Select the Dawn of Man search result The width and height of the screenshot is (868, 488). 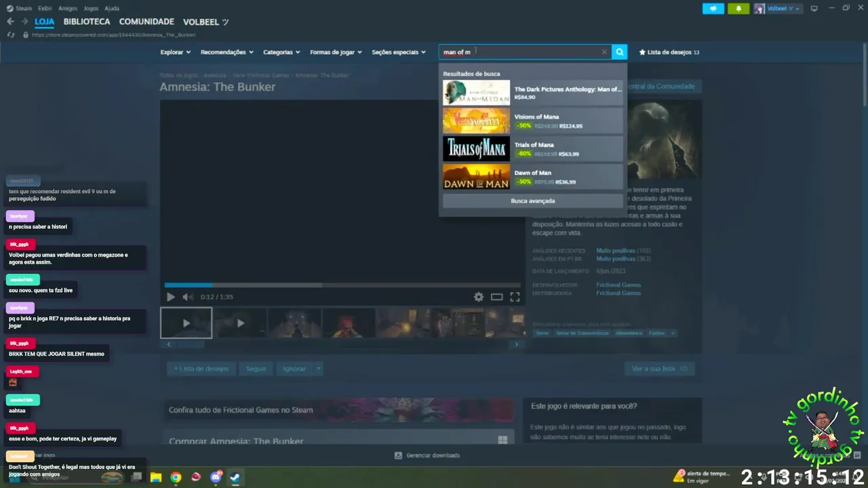tap(532, 176)
